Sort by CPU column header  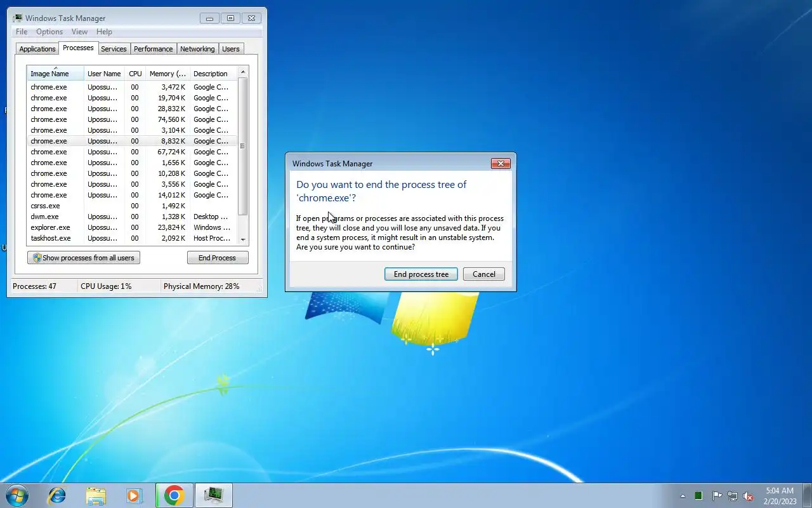[x=135, y=73]
